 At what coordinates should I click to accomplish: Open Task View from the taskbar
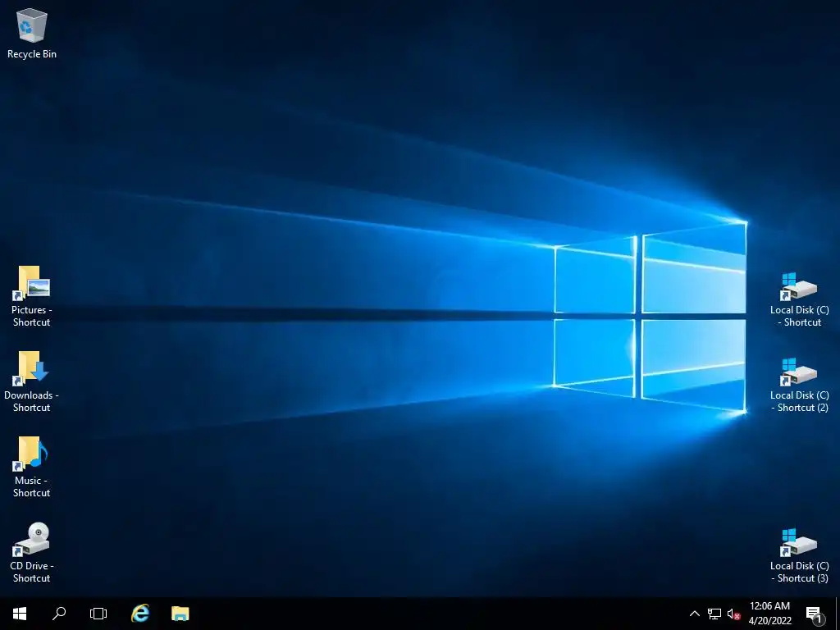click(98, 614)
